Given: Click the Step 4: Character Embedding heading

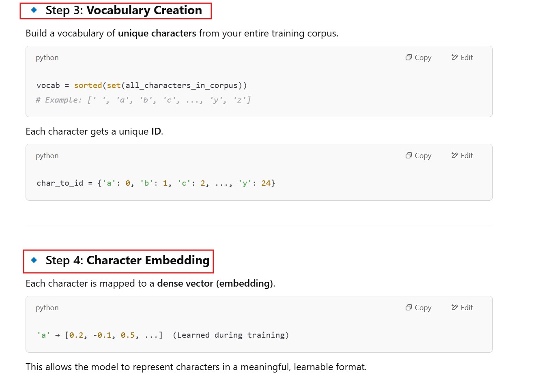Looking at the screenshot, I should pyautogui.click(x=127, y=260).
